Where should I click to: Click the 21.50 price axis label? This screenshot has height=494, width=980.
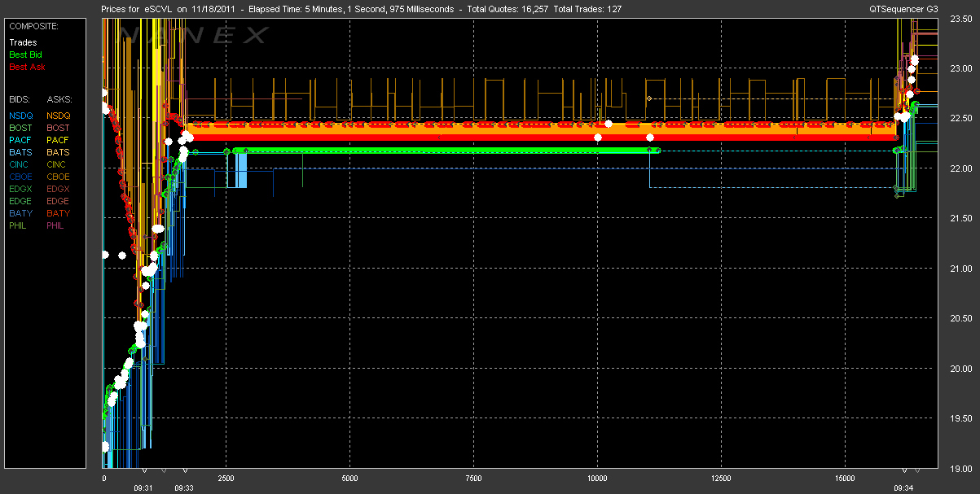click(962, 219)
